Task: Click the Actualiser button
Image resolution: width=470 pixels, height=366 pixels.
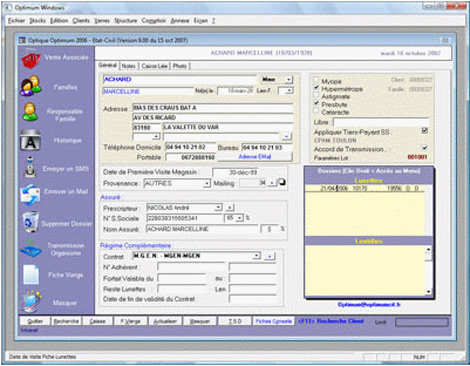Action: 165,321
